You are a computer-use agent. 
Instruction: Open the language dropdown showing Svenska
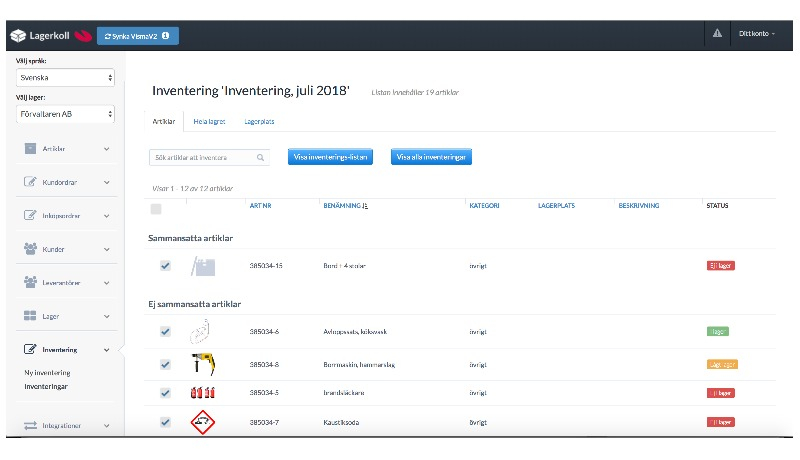(65, 78)
